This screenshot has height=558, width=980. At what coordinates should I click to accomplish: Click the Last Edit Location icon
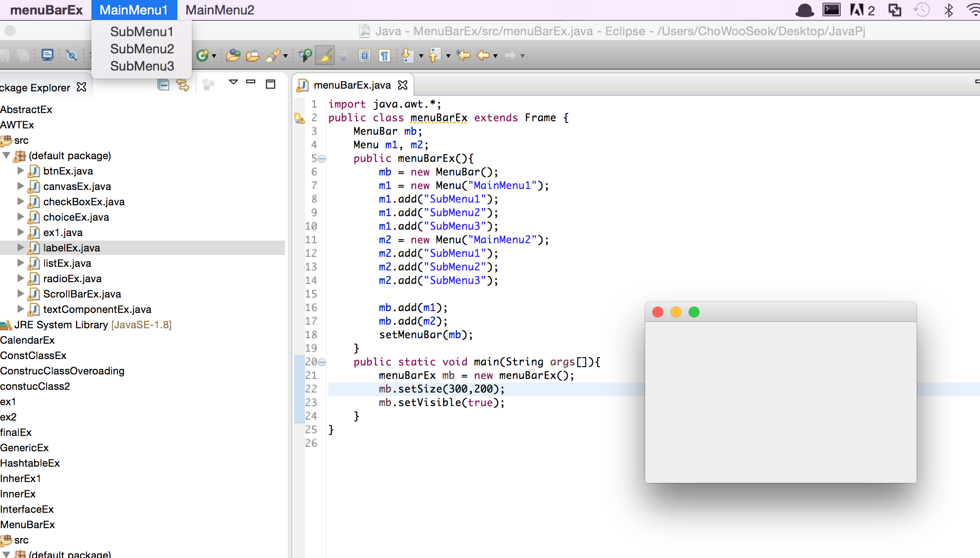point(463,55)
